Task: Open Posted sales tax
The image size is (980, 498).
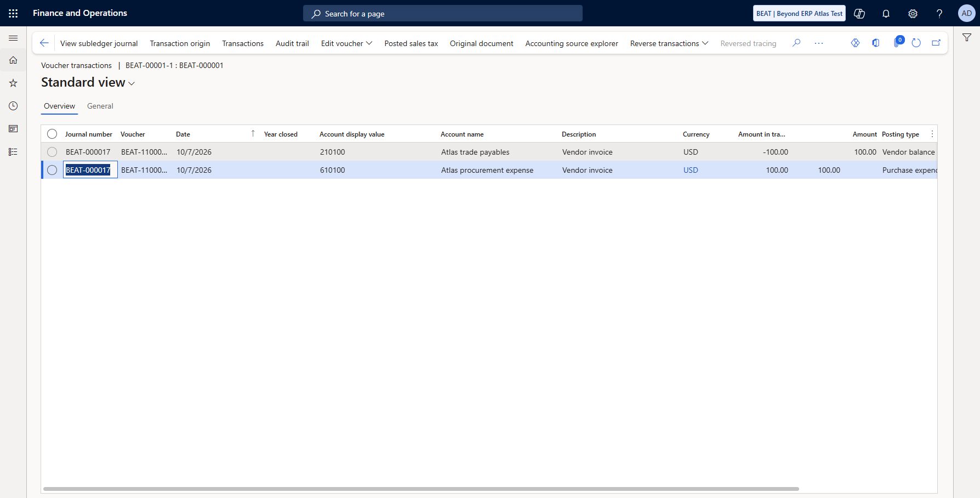Action: (x=411, y=43)
